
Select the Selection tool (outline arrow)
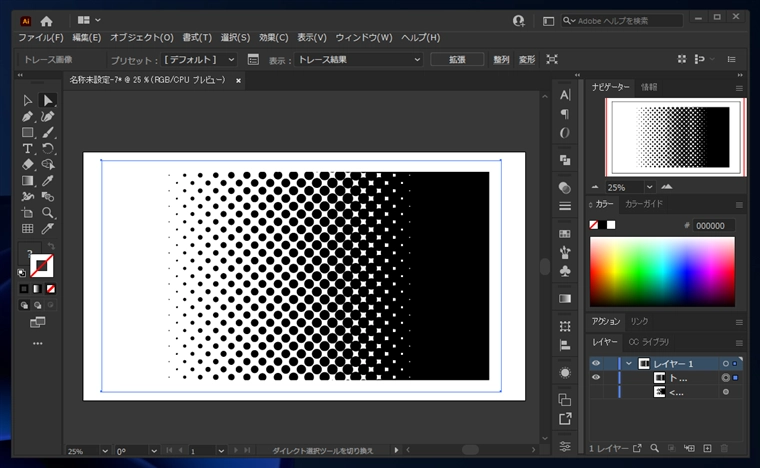click(x=27, y=100)
